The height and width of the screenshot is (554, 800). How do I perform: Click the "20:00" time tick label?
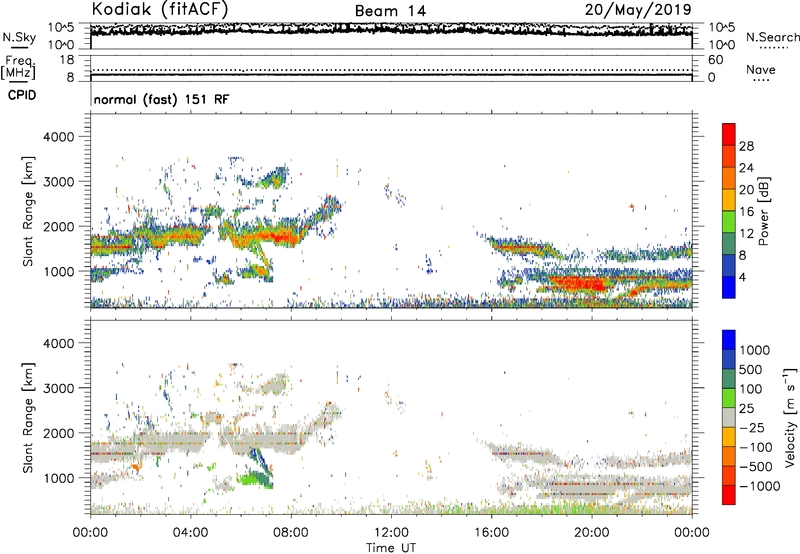pos(591,533)
